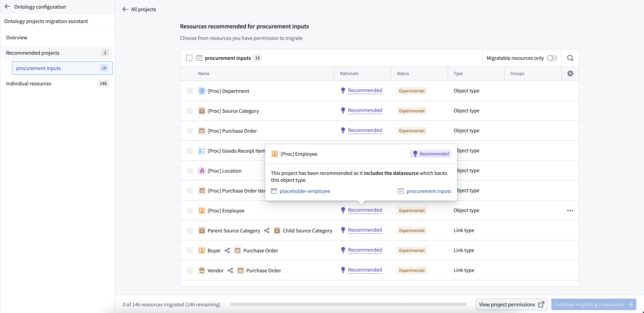Check the checkbox for [Proc] Purchase Order

point(190,130)
